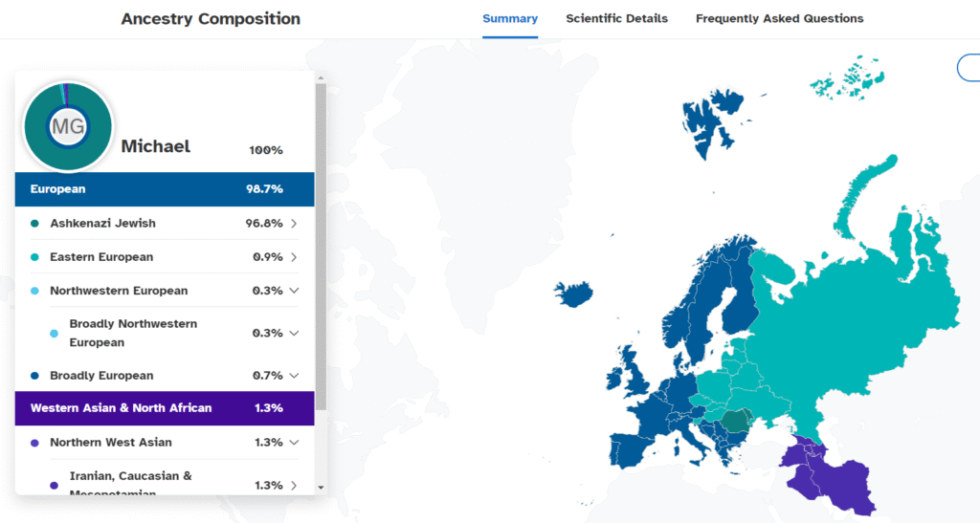Open Ashkenazi Jewish details arrow
The height and width of the screenshot is (523, 980).
[294, 224]
